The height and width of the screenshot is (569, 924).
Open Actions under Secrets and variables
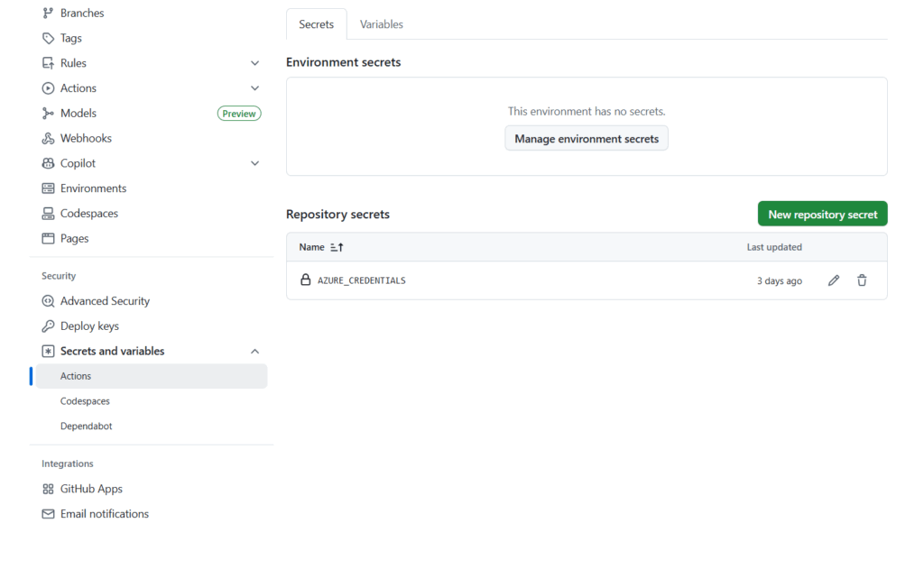[x=152, y=376]
